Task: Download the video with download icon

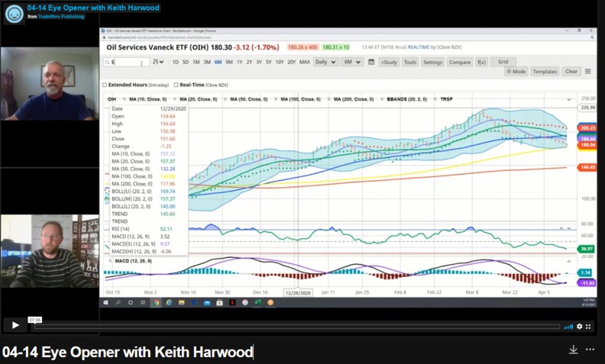Action: (574, 350)
